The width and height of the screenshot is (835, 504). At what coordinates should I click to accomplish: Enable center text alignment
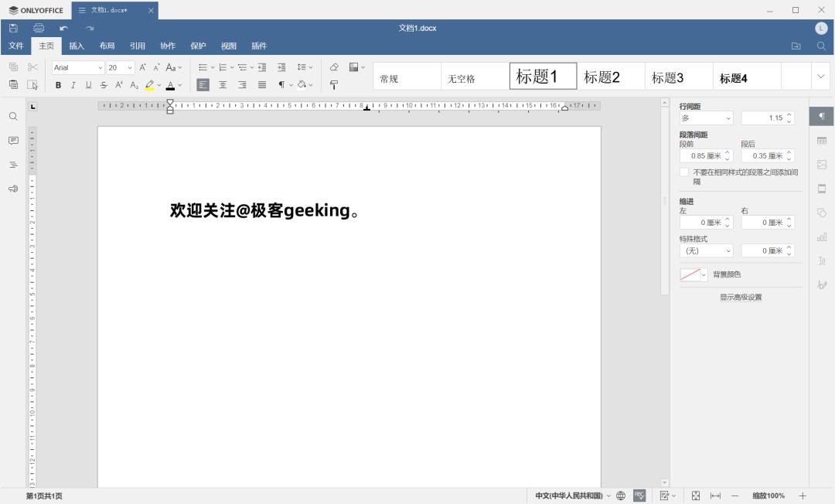point(223,85)
